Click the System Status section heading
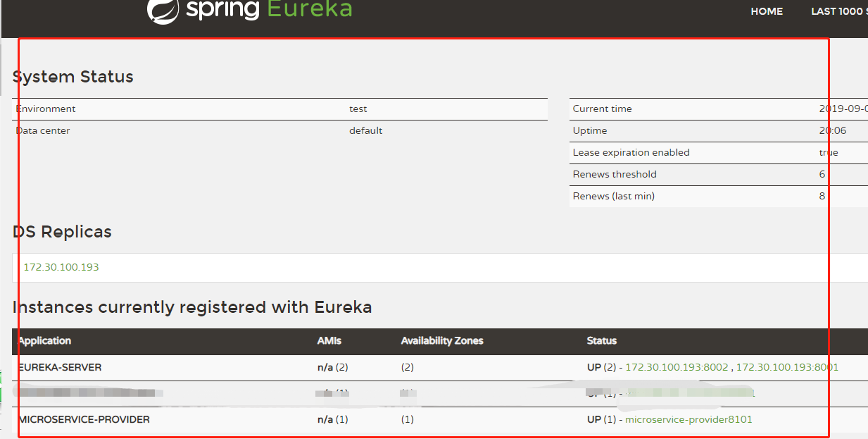Image resolution: width=868 pixels, height=439 pixels. point(73,77)
